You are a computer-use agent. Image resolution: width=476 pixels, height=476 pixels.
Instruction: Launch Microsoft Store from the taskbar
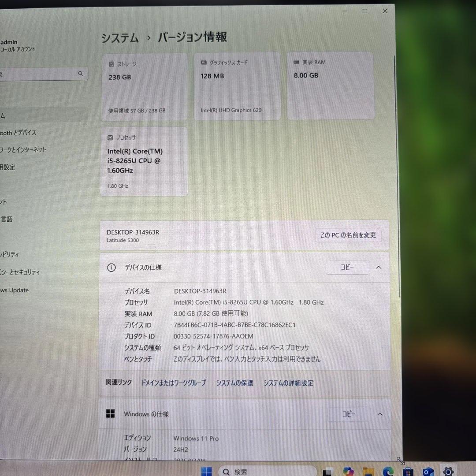pos(407,471)
